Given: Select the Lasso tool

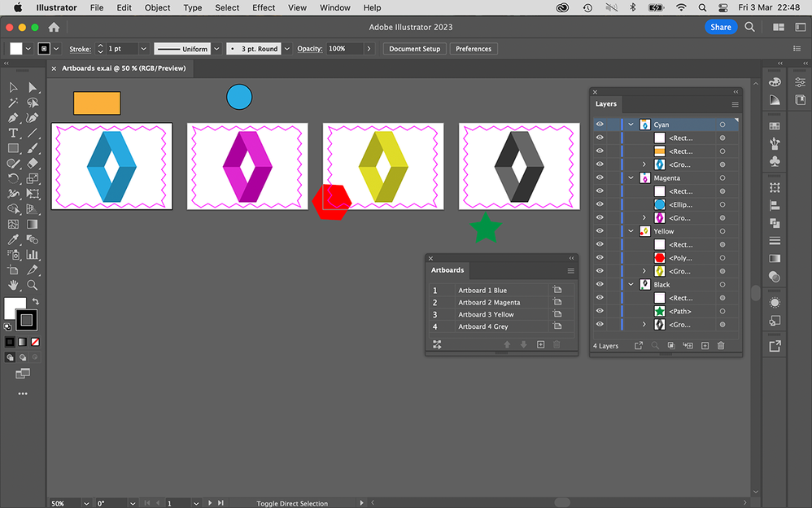Looking at the screenshot, I should (33, 103).
